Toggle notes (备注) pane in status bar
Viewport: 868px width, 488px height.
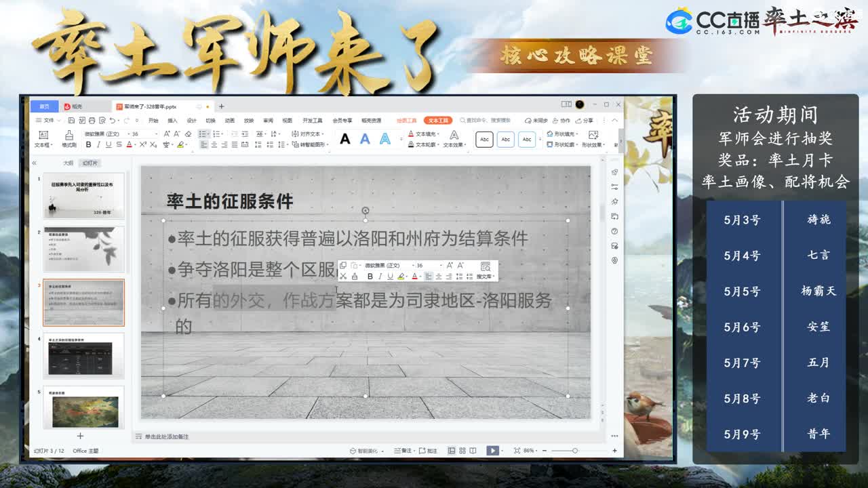(x=406, y=451)
